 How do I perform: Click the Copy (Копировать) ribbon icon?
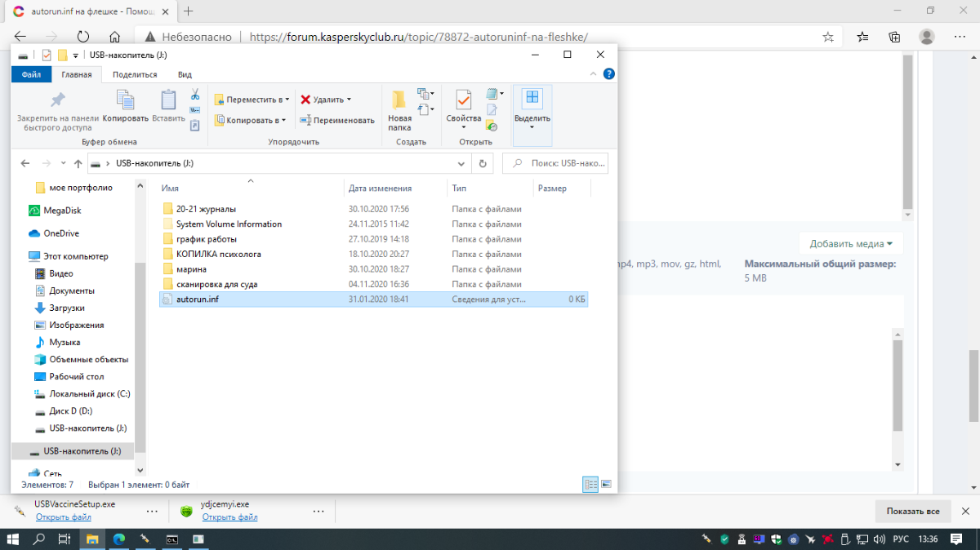click(125, 106)
